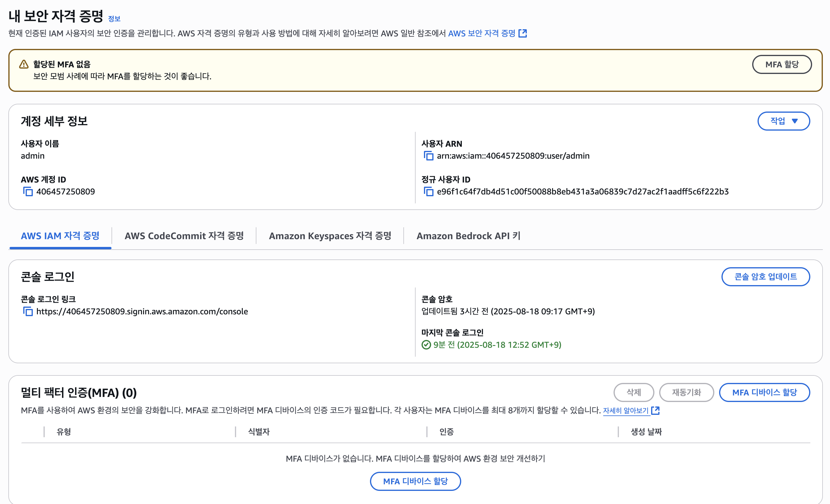This screenshot has height=504, width=830.
Task: Click the external link icon beside AWS 보안 자격 증명
Action: coord(522,33)
